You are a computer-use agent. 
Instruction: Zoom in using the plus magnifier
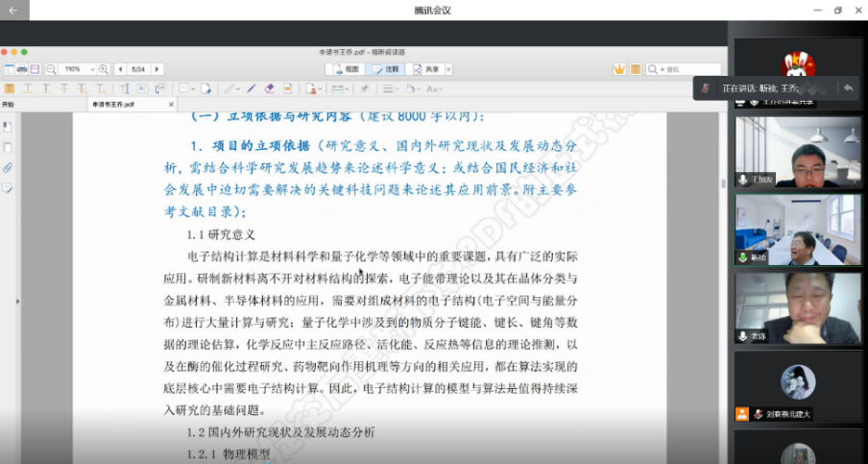(x=104, y=69)
